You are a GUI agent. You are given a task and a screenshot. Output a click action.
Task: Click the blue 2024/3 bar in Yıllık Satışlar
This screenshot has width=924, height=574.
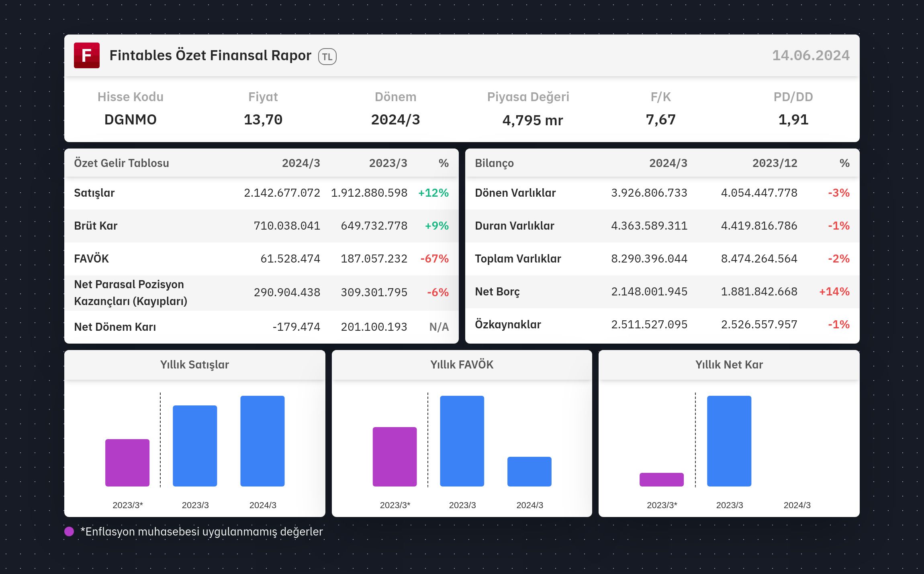[x=262, y=441]
